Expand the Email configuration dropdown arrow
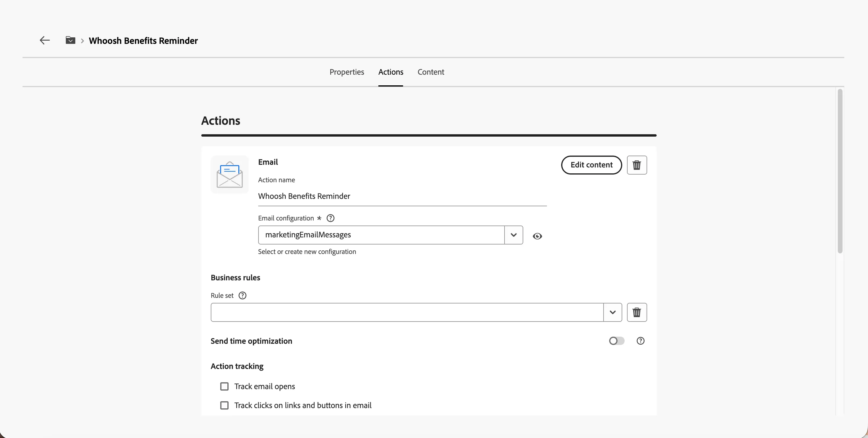This screenshot has height=438, width=868. point(513,235)
